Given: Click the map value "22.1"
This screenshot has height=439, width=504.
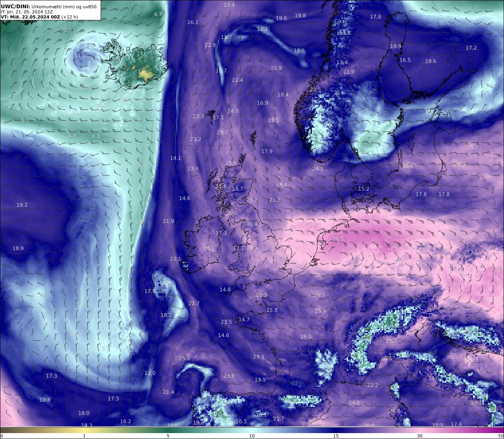Looking at the screenshot, I should 176,259.
